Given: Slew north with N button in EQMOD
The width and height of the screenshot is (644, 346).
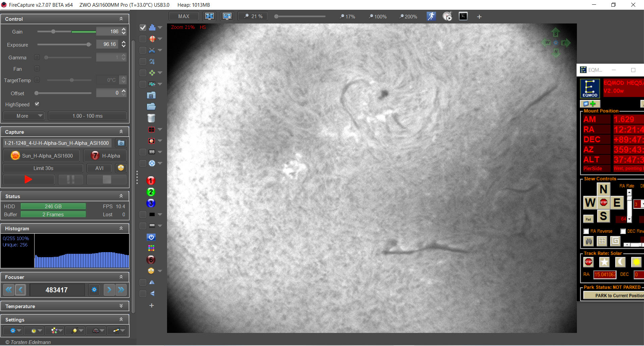Looking at the screenshot, I should tap(603, 189).
